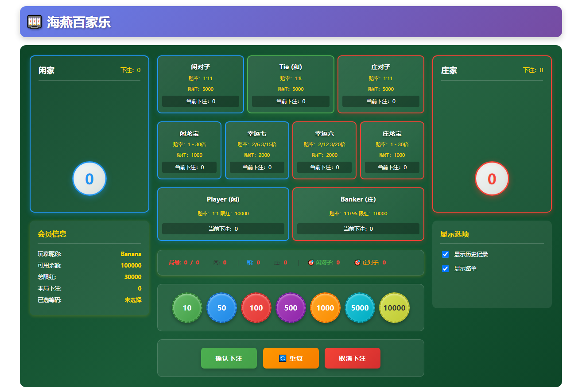This screenshot has height=392, width=578.
Task: Select the purple 500 chip
Action: pyautogui.click(x=291, y=307)
